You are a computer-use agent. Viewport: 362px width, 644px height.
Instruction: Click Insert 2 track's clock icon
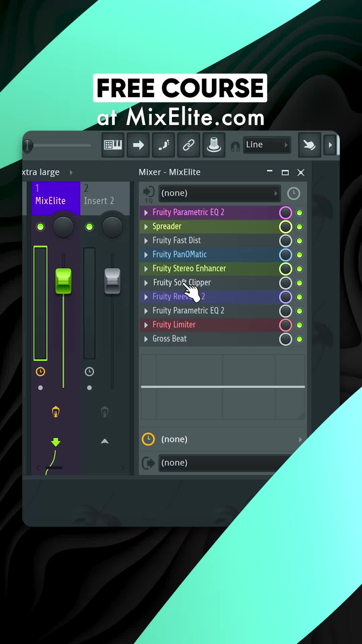point(89,371)
